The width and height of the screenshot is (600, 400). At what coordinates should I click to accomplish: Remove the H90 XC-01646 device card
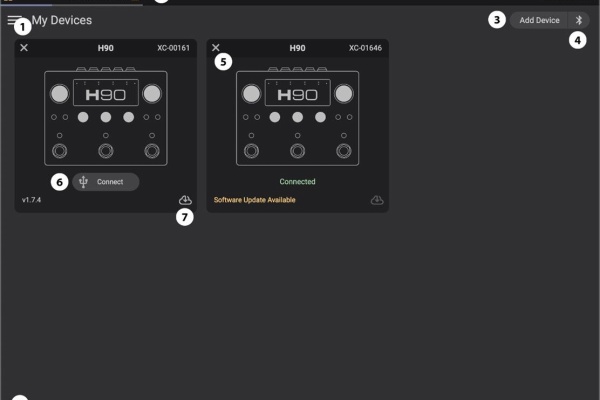[216, 47]
